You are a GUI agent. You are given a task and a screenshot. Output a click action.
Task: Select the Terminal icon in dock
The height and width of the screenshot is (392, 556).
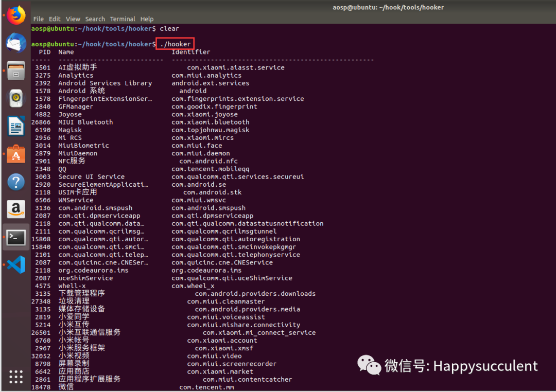click(16, 238)
